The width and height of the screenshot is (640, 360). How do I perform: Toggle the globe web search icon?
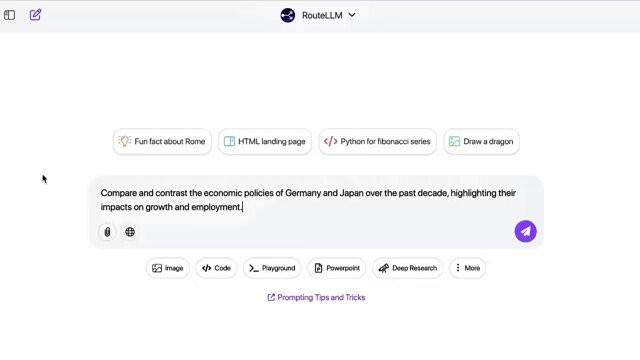point(130,232)
